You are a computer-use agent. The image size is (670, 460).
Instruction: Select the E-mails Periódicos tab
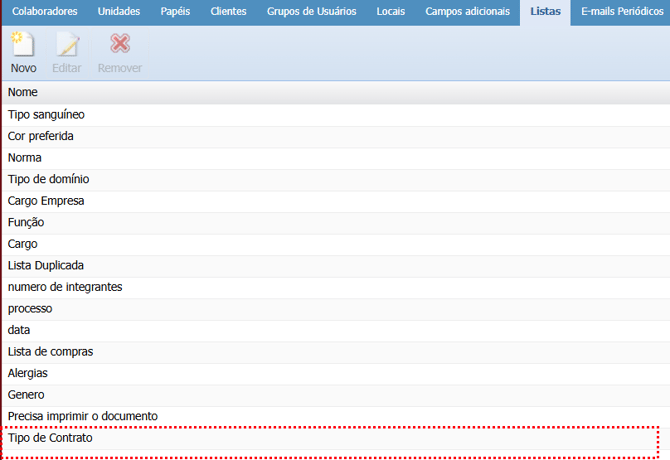pyautogui.click(x=621, y=12)
